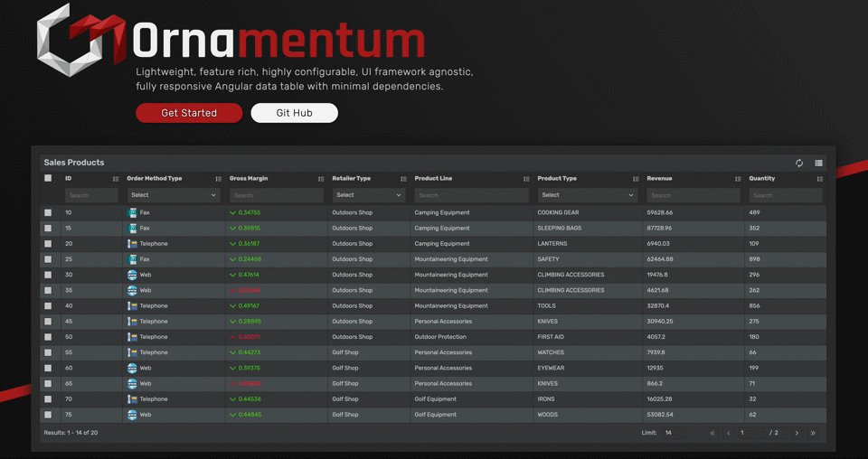Click the Web icon in row 30
The width and height of the screenshot is (868, 459).
(132, 275)
